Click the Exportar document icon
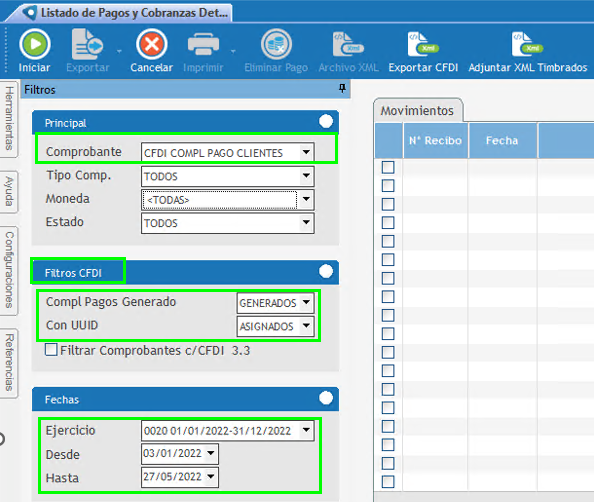 click(87, 44)
